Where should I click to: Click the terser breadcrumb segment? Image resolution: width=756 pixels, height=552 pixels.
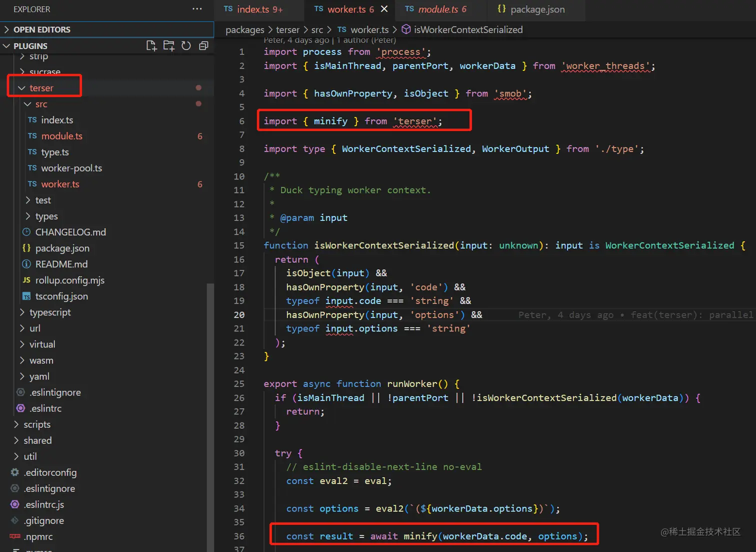tap(287, 29)
